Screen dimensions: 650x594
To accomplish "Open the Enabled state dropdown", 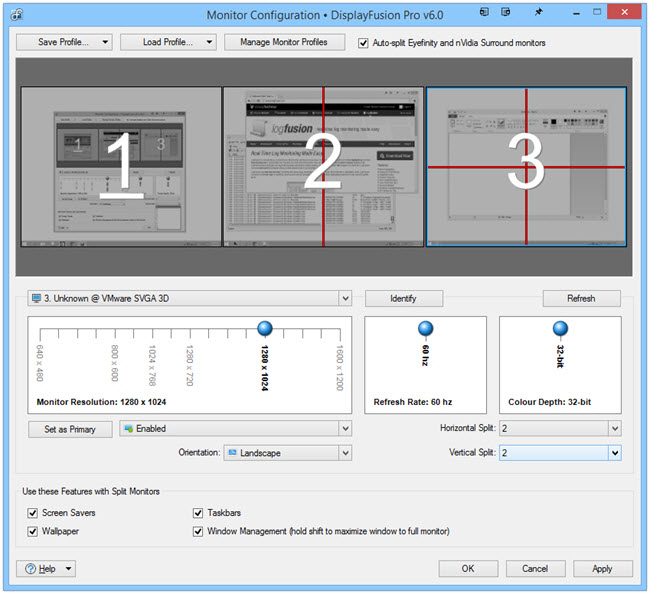I will coord(345,428).
